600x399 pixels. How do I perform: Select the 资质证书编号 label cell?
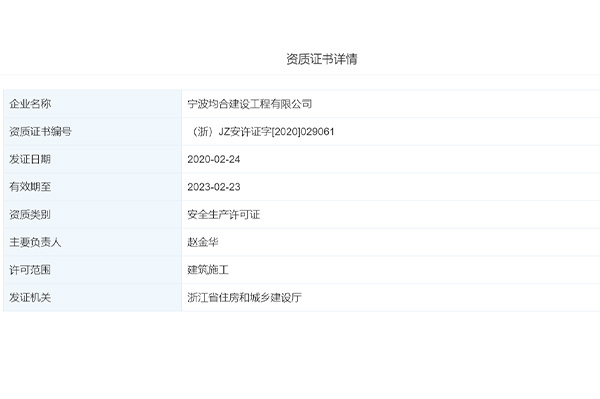pos(93,132)
